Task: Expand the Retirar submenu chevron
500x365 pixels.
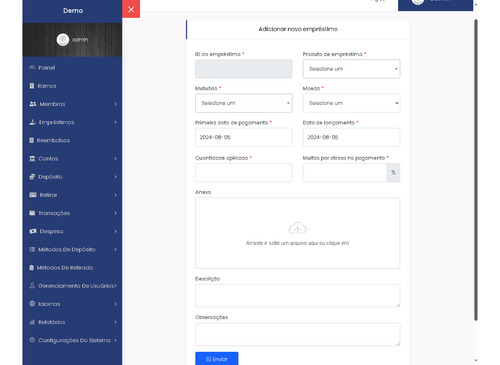Action: [115, 195]
